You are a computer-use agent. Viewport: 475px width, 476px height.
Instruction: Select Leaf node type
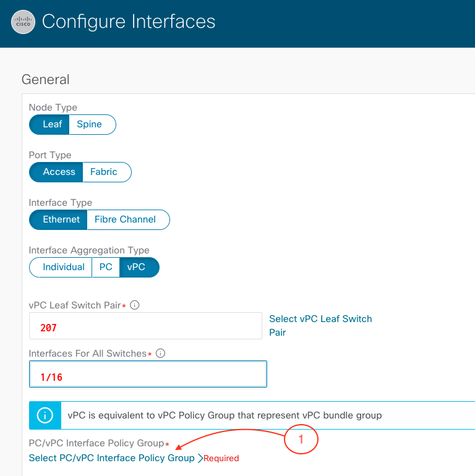tap(51, 124)
